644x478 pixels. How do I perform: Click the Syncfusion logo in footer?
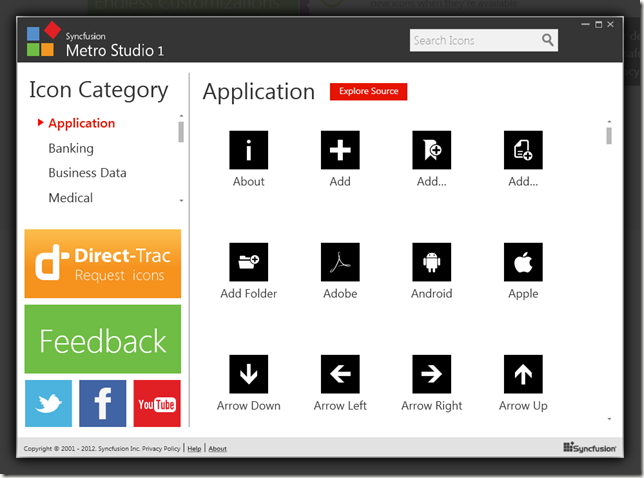pos(589,448)
